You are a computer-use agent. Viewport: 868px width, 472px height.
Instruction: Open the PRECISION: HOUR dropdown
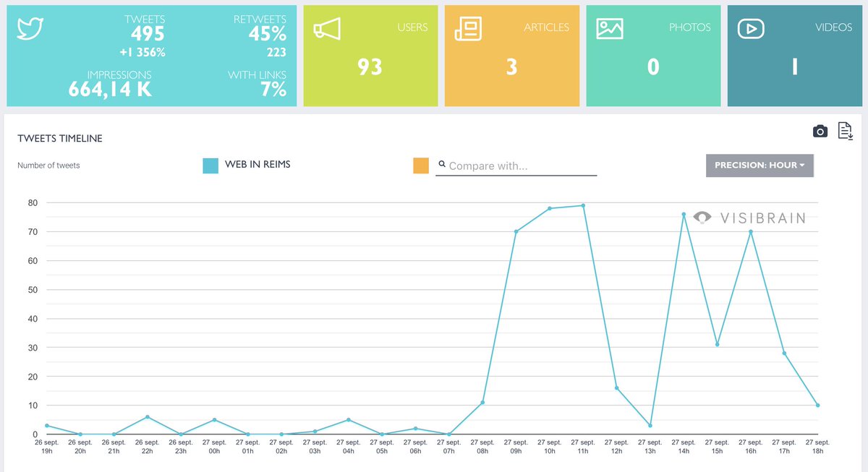point(759,166)
